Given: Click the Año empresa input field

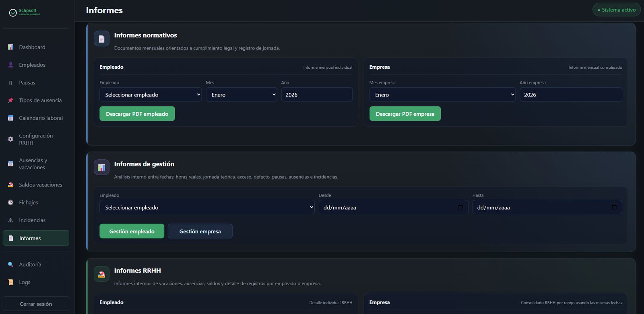Looking at the screenshot, I should [571, 94].
